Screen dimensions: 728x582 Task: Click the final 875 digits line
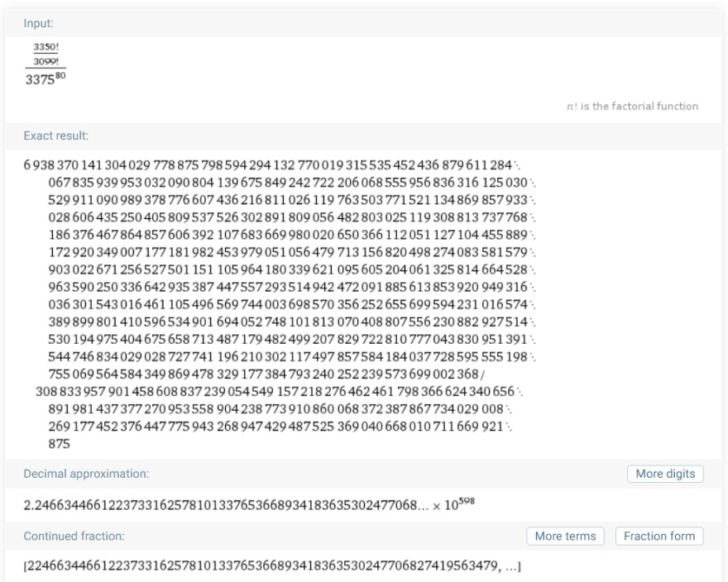(x=59, y=444)
